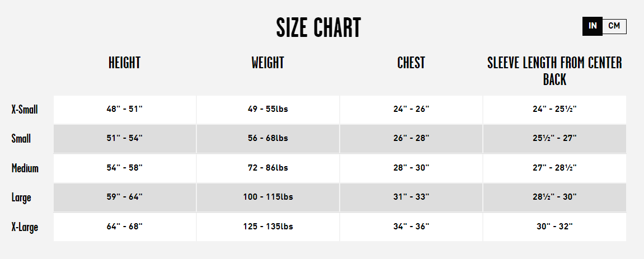Click the 48" - 51" height cell
The height and width of the screenshot is (259, 644).
[x=125, y=110]
